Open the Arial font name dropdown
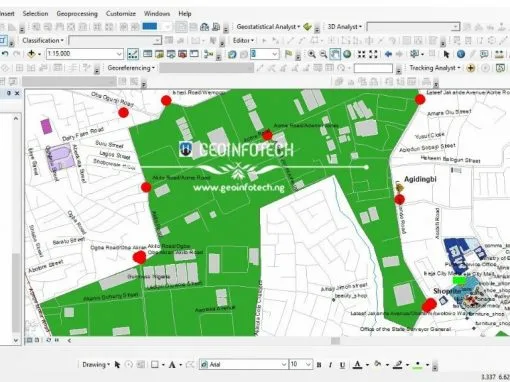This screenshot has height=382, width=510. pyautogui.click(x=284, y=364)
